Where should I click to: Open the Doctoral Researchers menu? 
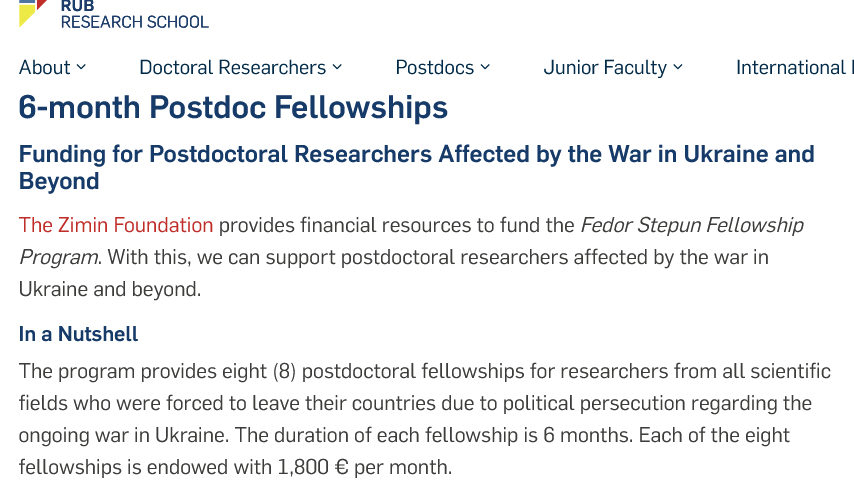(x=232, y=68)
